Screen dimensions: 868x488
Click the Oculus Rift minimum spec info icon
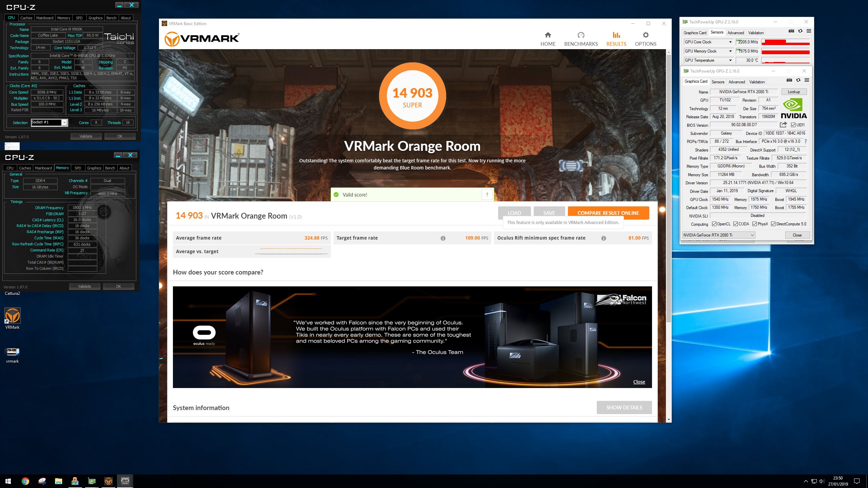pos(604,238)
